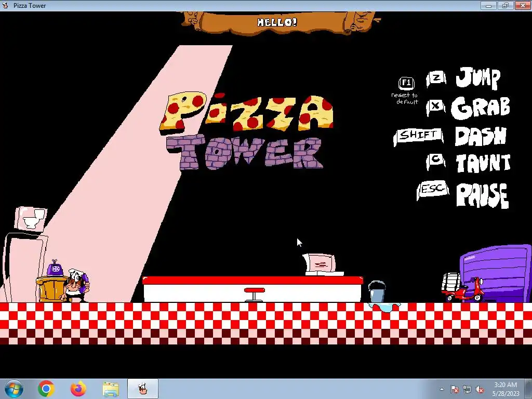The height and width of the screenshot is (399, 532).
Task: Open Windows Explorer from the taskbar
Action: 111,389
